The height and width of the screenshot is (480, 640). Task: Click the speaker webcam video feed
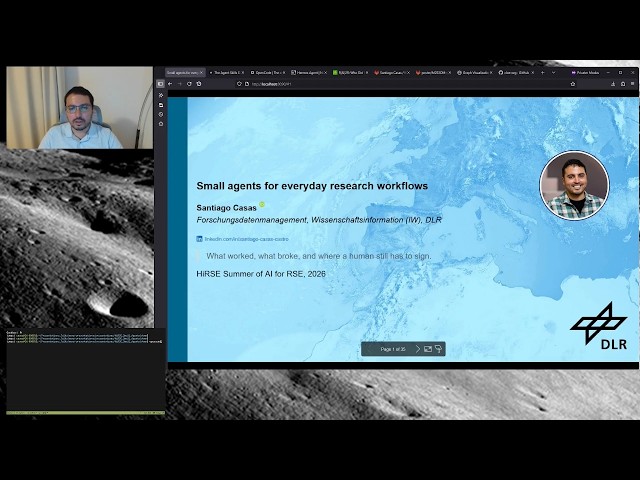pos(80,107)
